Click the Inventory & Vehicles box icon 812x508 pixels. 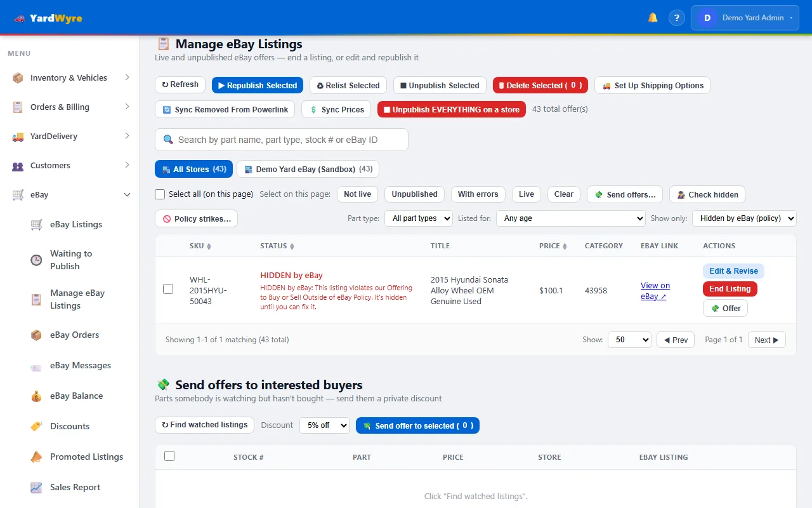coord(18,78)
